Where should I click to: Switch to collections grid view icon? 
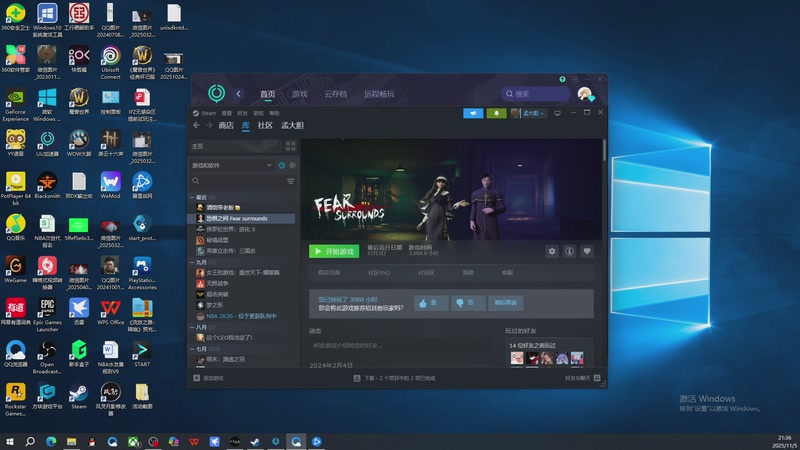[291, 146]
